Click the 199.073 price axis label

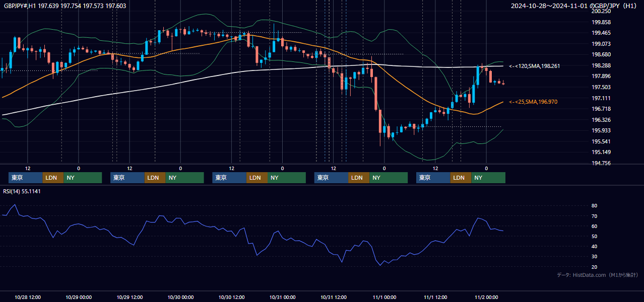601,44
